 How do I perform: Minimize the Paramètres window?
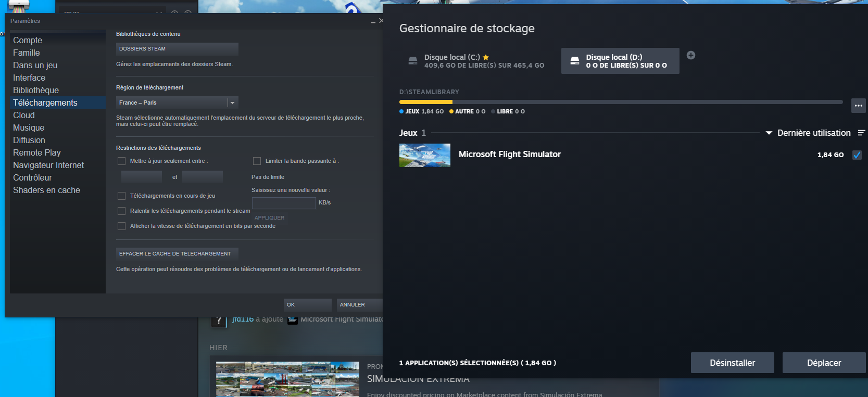click(373, 21)
